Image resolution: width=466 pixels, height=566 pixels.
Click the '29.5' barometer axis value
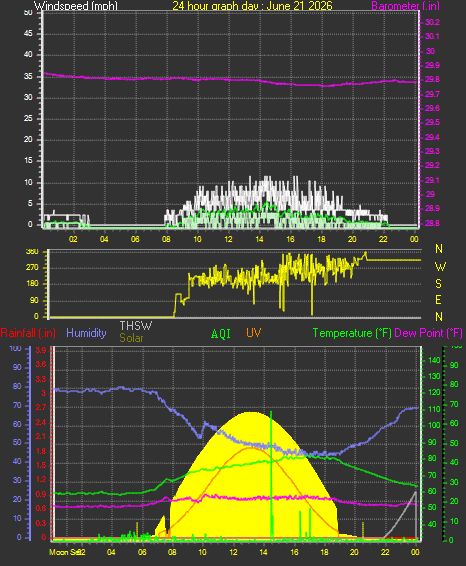[x=432, y=122]
